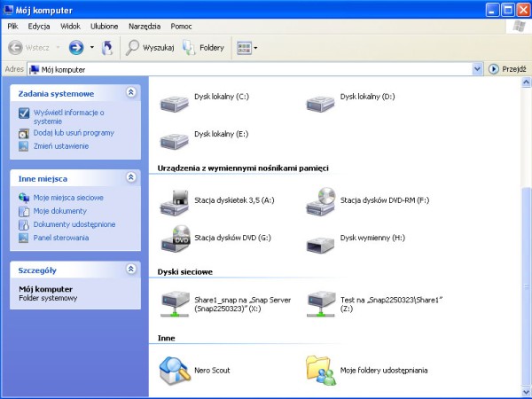Collapse the Szczegóły panel

click(x=131, y=270)
